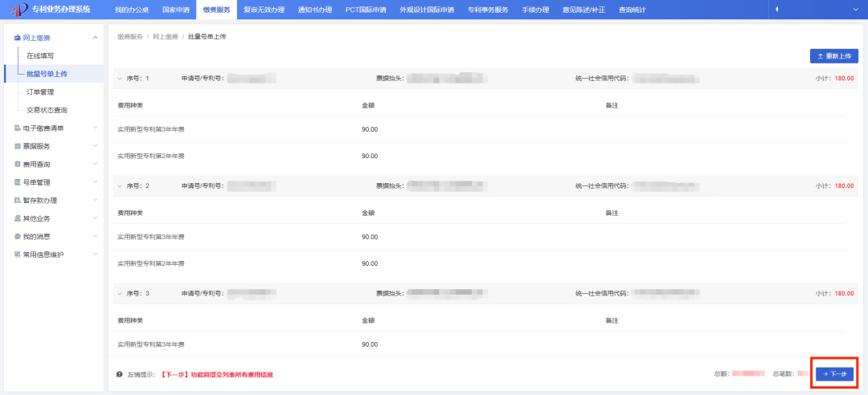Open the 查询统计 top menu
The image size is (868, 395).
pos(635,10)
